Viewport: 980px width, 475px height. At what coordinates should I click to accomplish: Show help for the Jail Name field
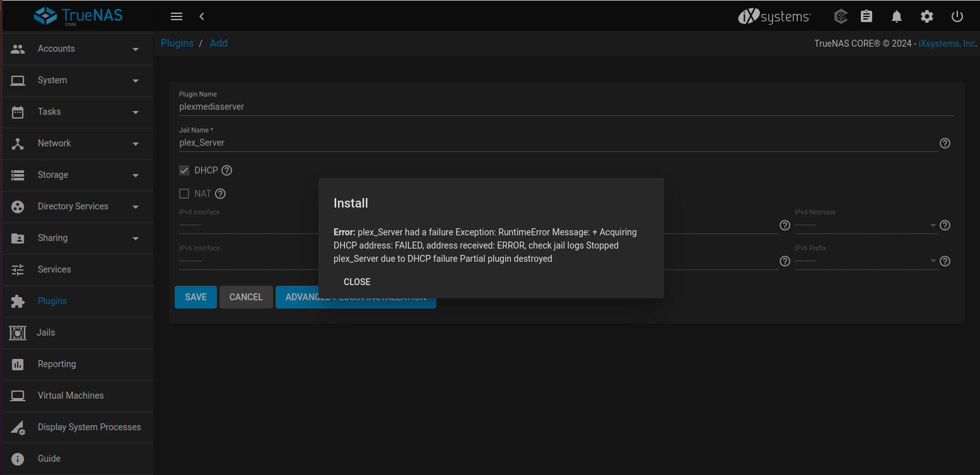point(945,143)
